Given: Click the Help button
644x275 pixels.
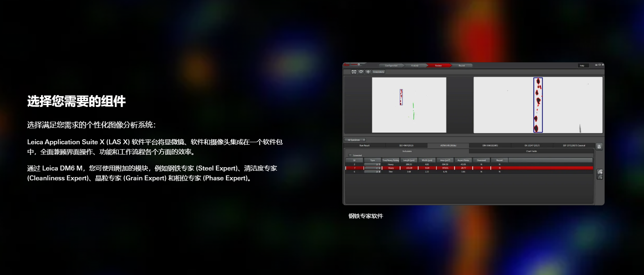Looking at the screenshot, I should tap(583, 66).
